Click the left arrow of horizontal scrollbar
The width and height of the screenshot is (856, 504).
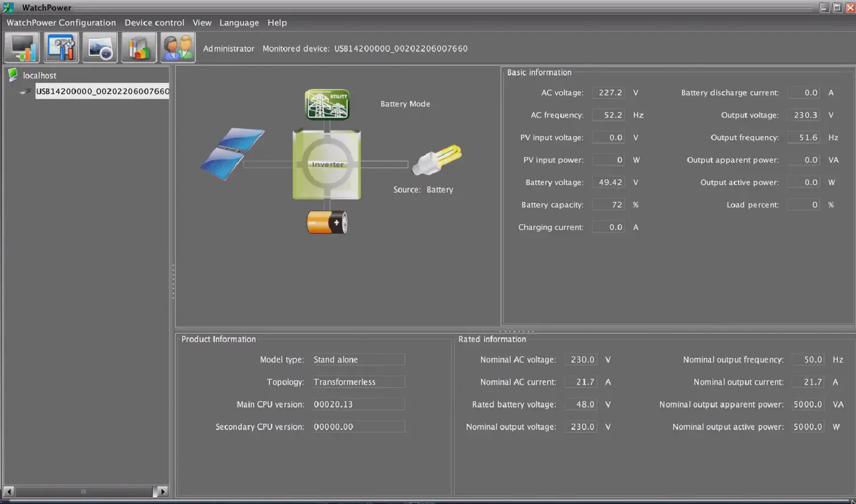(9, 491)
